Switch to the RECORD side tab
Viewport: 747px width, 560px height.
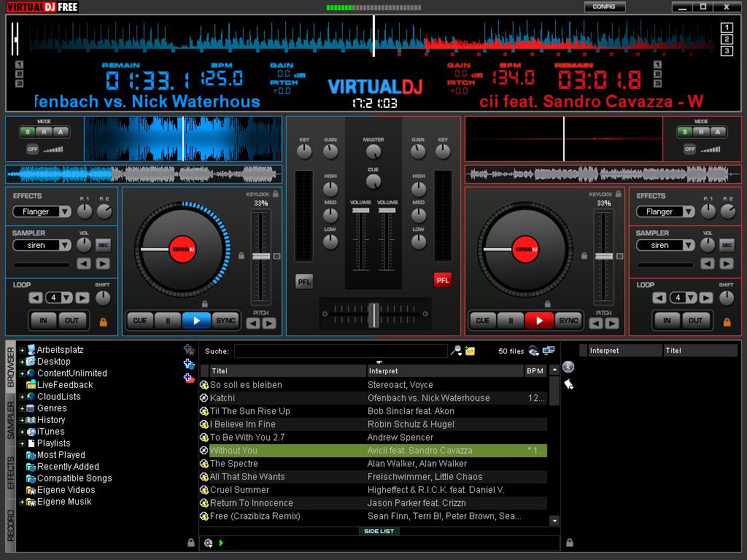coord(10,525)
